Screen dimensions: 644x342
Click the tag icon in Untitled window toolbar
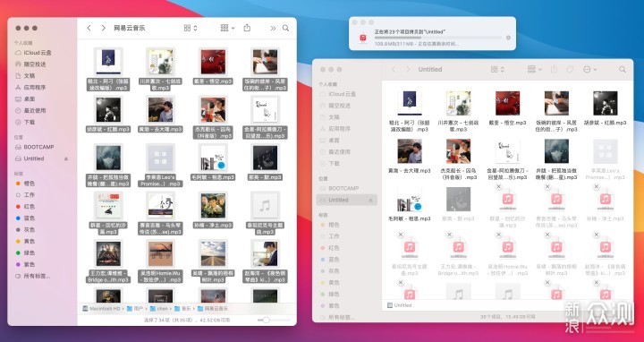(570, 70)
